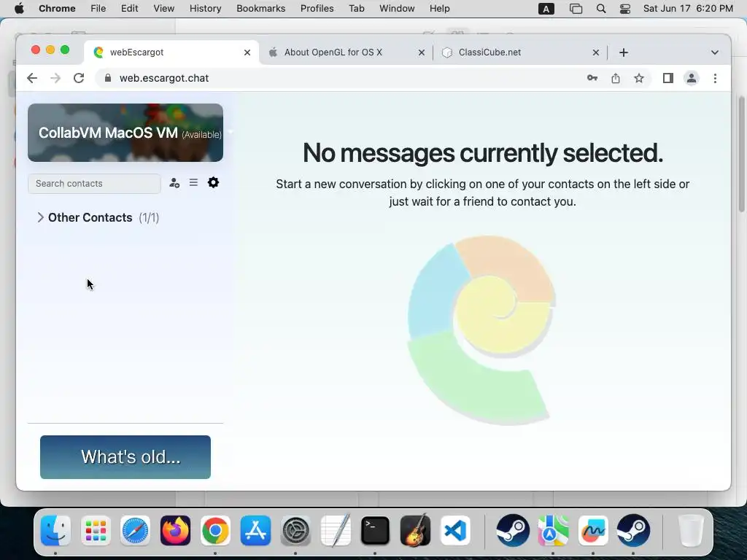This screenshot has width=747, height=560.
Task: Click the CollabVM MacOS VM profile banner
Action: click(125, 133)
